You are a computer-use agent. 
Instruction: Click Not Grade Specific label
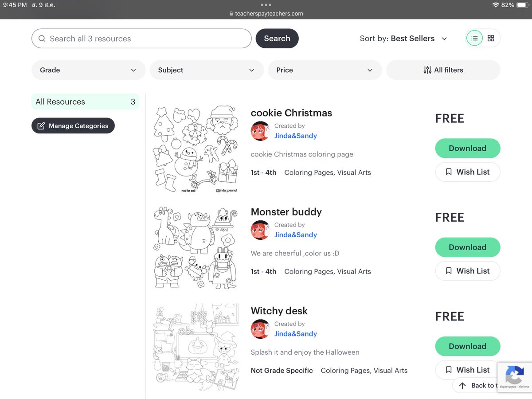[x=282, y=371]
